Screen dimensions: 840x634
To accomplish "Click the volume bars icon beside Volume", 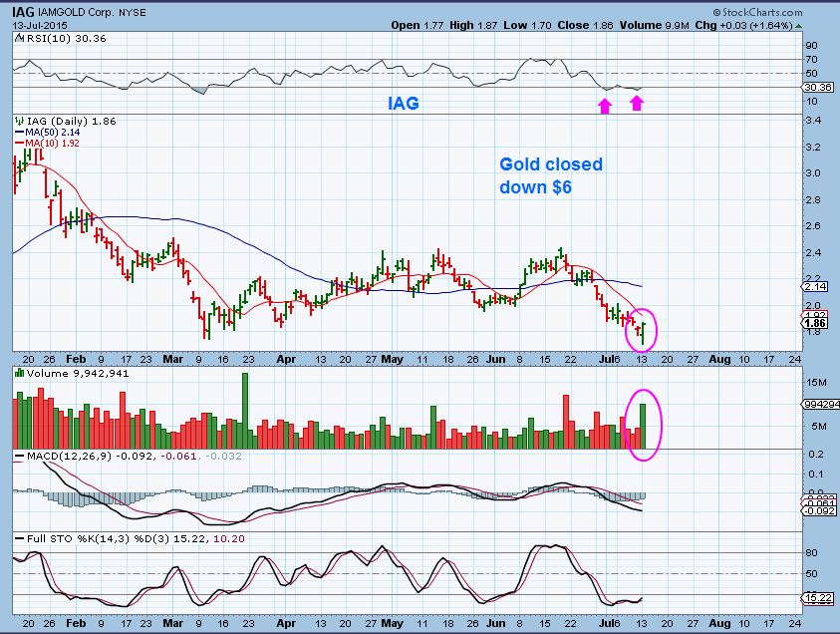I will pyautogui.click(x=19, y=373).
